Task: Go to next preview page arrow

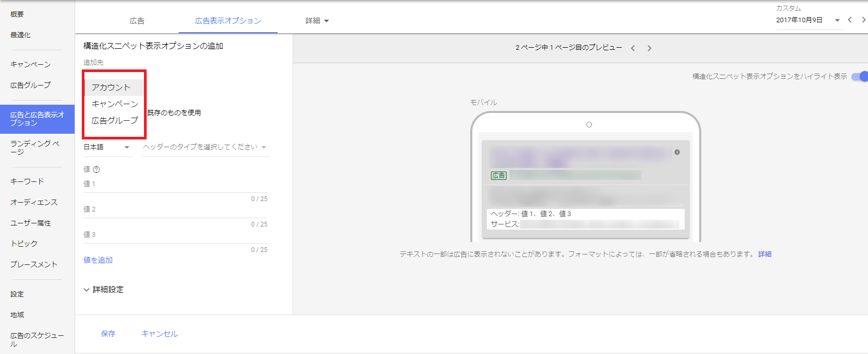Action: tap(649, 48)
